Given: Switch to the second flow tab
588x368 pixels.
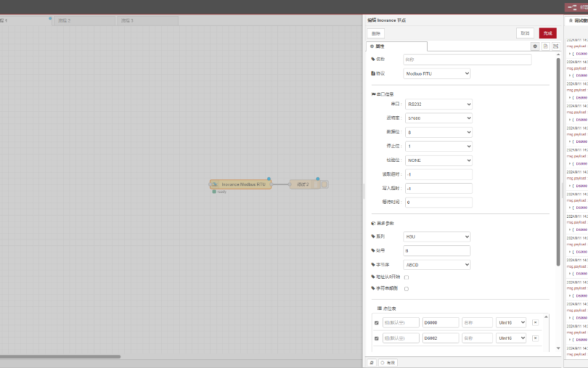Looking at the screenshot, I should tap(83, 21).
